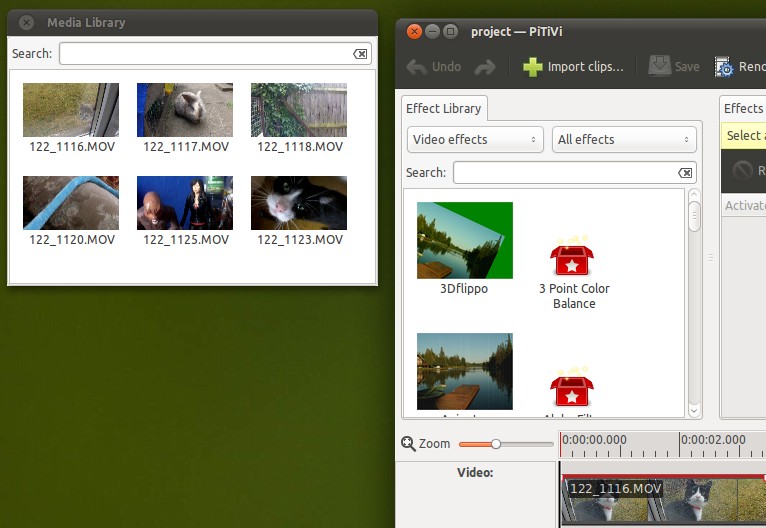Clear the Effect Library search field
Screen dimensions: 766x528
point(685,172)
